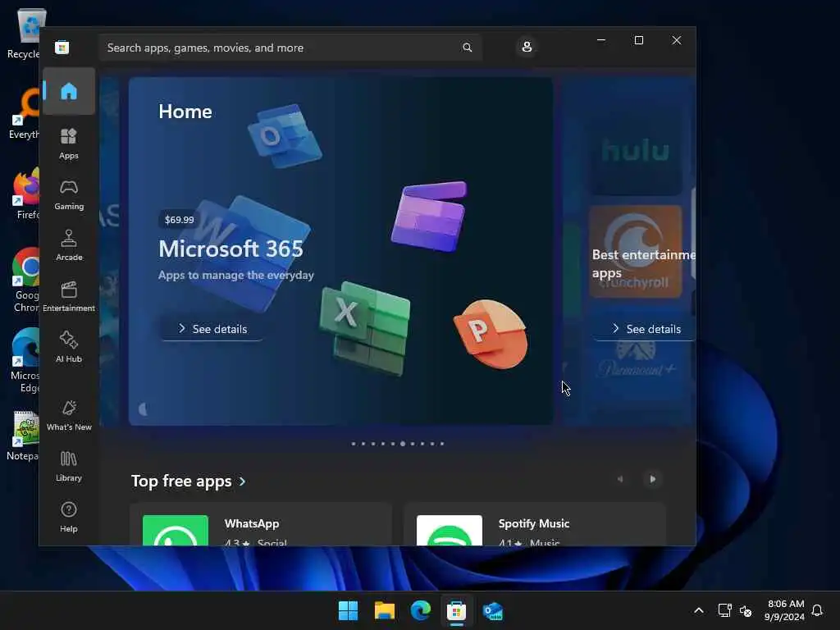The image size is (840, 630).
Task: Open the Spotify Music app card
Action: pos(535,524)
